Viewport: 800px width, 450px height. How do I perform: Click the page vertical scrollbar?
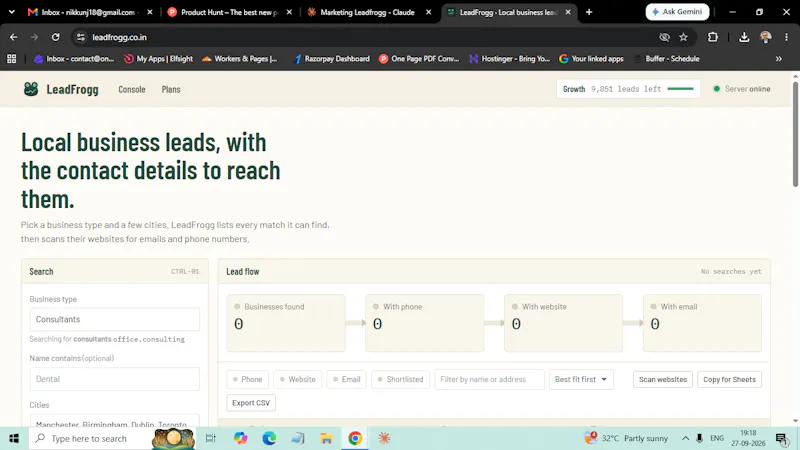pos(795,134)
